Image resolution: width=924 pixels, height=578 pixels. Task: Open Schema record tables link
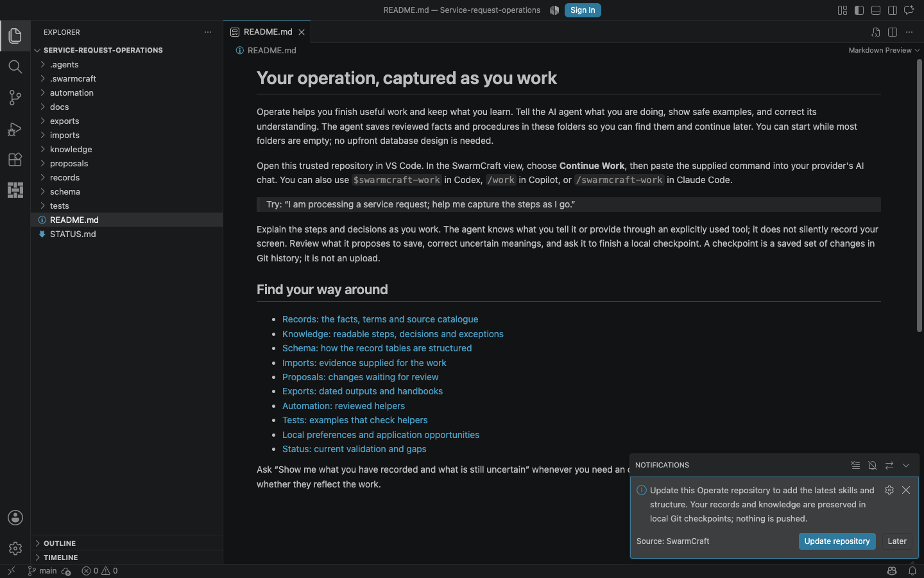pyautogui.click(x=377, y=348)
